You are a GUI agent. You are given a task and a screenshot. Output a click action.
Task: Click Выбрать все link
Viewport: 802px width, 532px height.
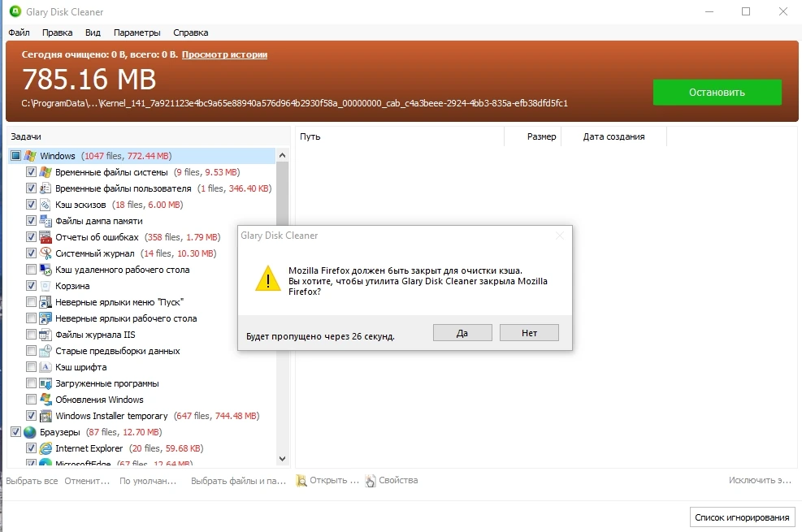click(x=32, y=481)
